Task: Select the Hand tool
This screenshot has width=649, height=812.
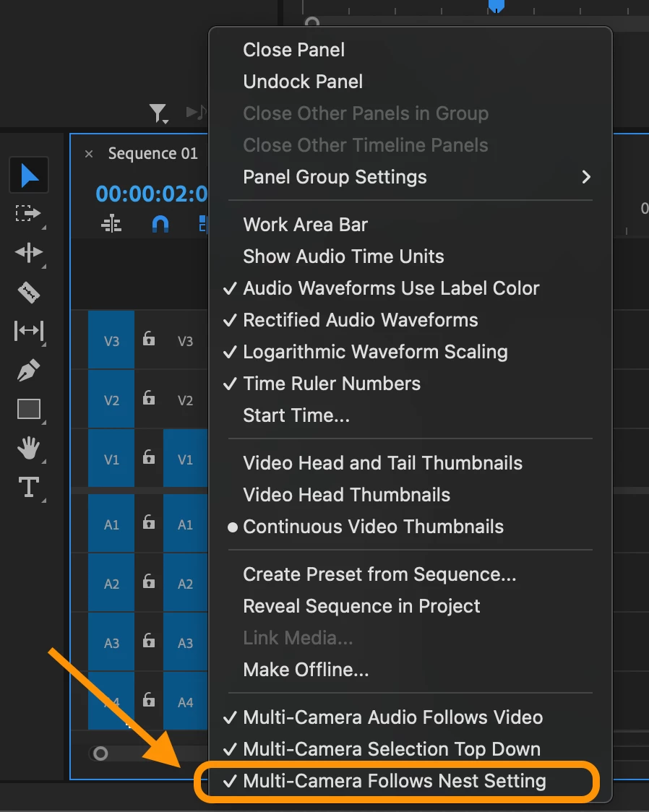Action: (28, 448)
